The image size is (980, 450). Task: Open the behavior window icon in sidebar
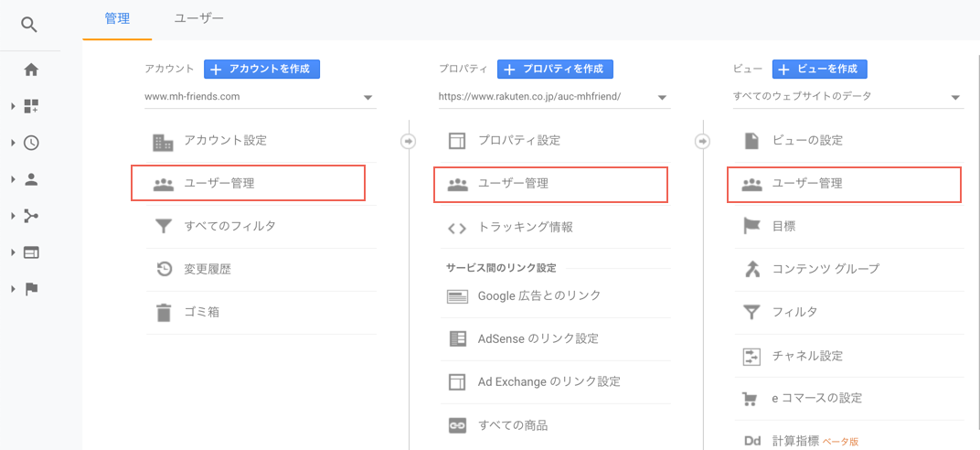tap(31, 252)
